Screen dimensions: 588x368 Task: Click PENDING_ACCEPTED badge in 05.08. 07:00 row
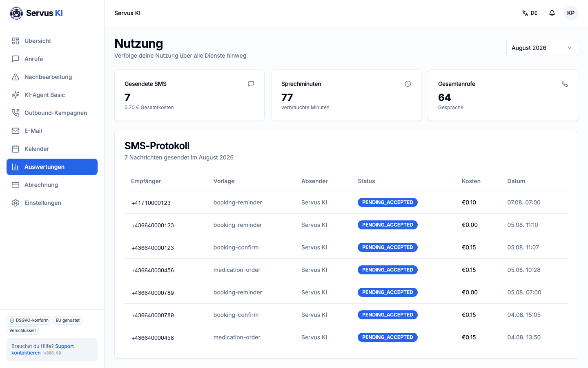point(388,292)
